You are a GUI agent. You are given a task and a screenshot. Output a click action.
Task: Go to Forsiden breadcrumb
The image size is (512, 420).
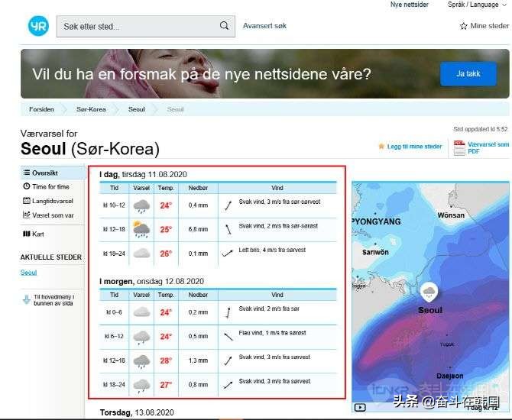coord(41,109)
